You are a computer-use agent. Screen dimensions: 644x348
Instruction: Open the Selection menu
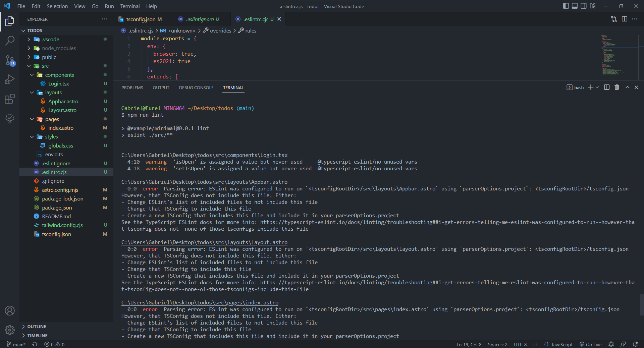[57, 6]
